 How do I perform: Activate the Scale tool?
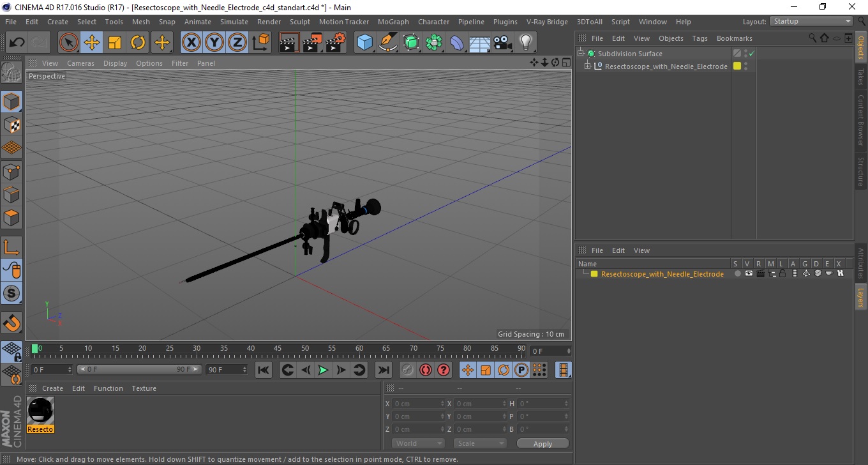(x=115, y=43)
